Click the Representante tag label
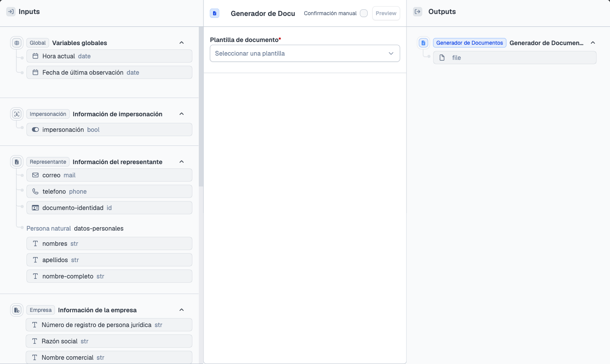This screenshot has height=364, width=610. click(48, 162)
